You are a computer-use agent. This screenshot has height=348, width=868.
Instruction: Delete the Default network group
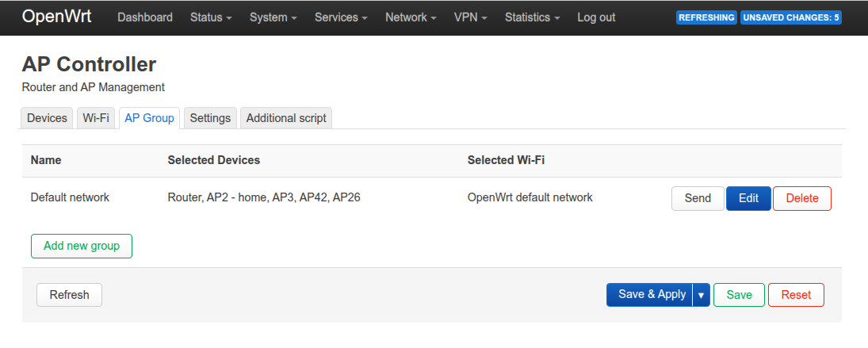coord(801,198)
